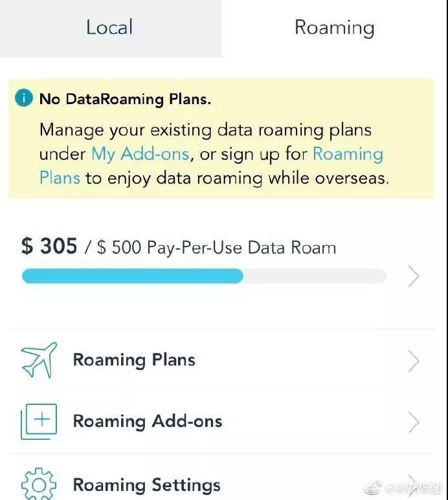Click the chevron beside Roaming Plans row
This screenshot has height=500, width=448.
click(x=414, y=361)
